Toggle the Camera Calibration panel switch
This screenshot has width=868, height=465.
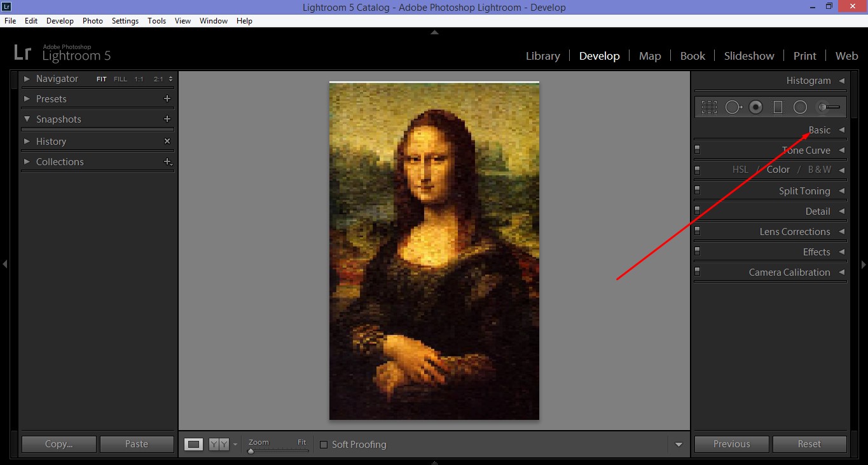(x=698, y=272)
